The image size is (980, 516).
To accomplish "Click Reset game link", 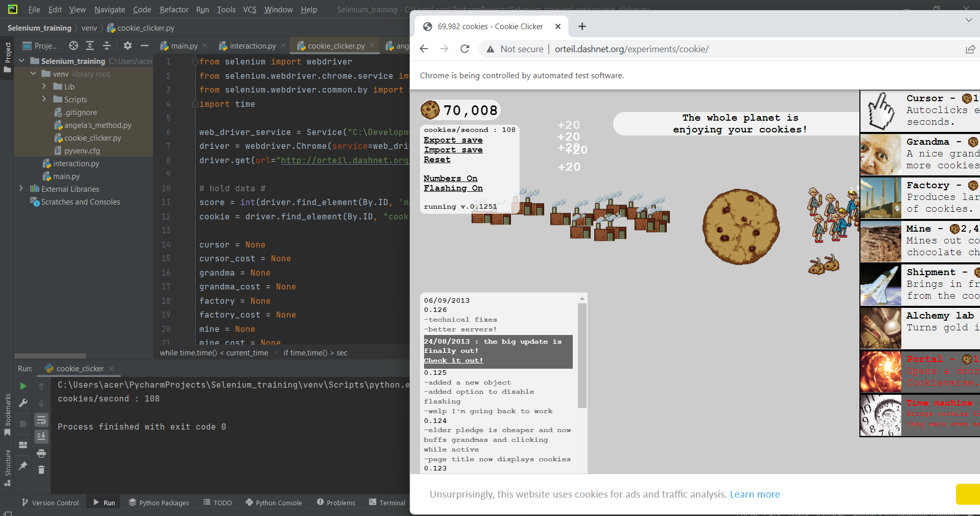I will coord(437,160).
